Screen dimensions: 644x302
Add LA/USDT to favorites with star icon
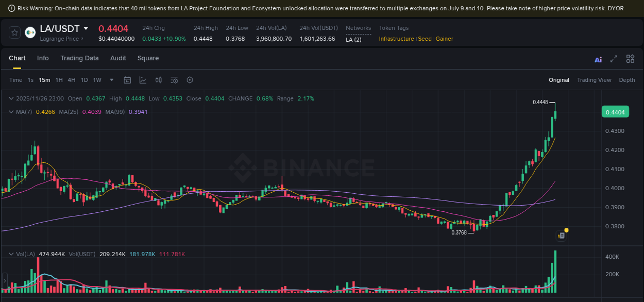[x=14, y=32]
